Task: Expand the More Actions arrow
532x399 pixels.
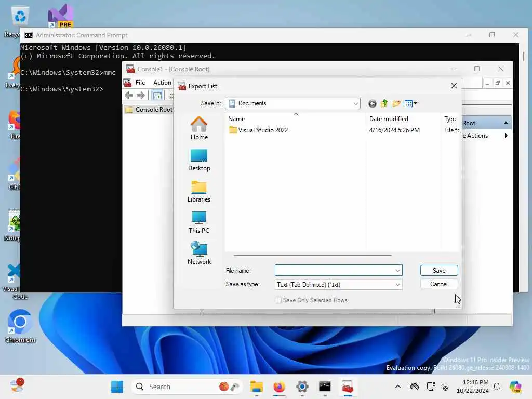Action: click(506, 136)
